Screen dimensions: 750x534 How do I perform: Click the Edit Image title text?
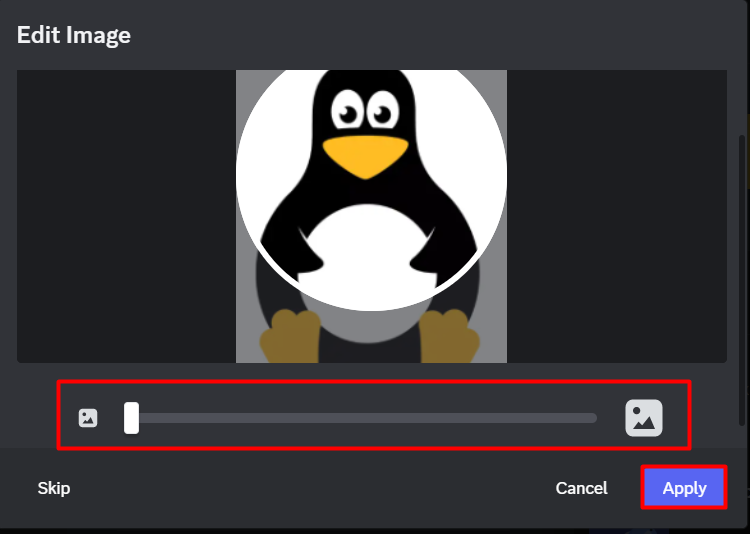[x=74, y=35]
